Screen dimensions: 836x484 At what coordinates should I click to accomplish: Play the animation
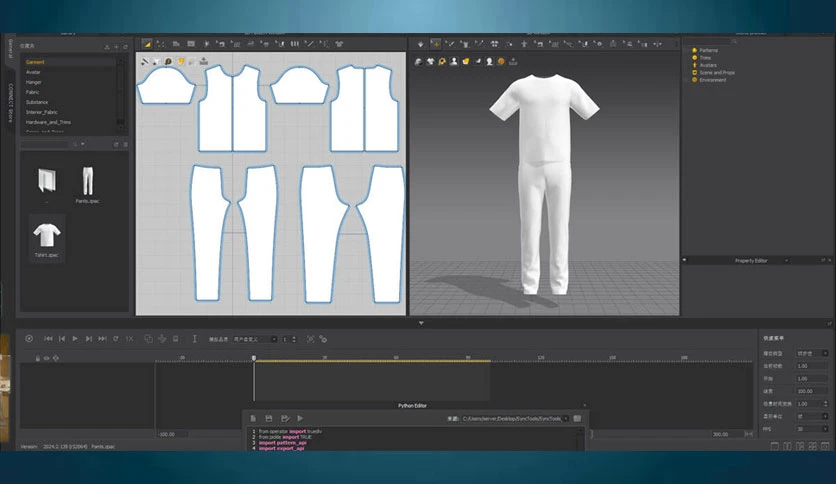[75, 338]
